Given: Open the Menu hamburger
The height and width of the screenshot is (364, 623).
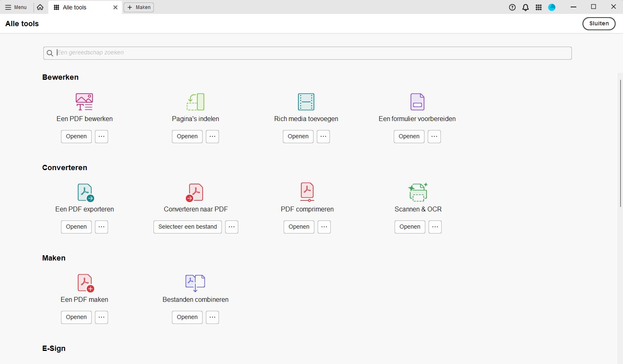Looking at the screenshot, I should click(x=16, y=7).
